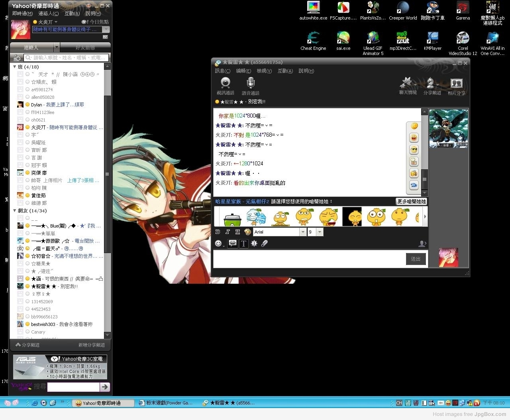Collapse the 班 (4/18) contact group

click(x=15, y=67)
